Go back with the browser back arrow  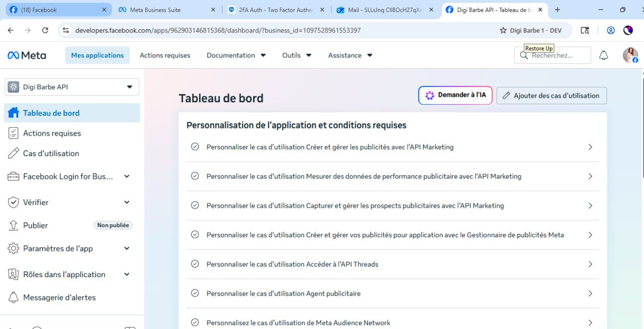(11, 30)
